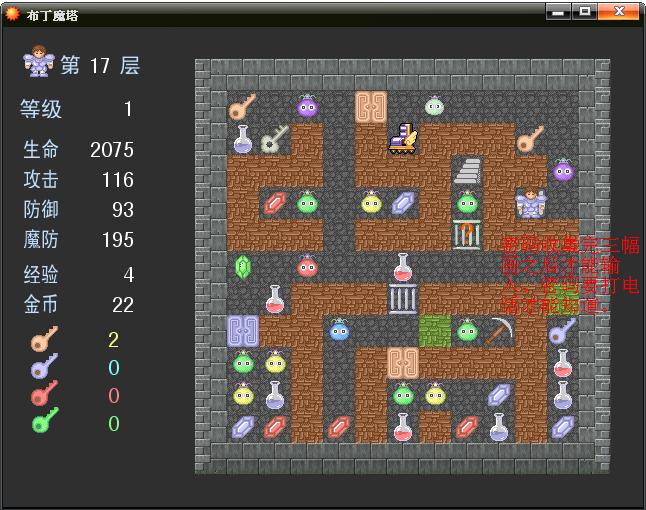Click the yellow key count "2"
The height and width of the screenshot is (510, 646).
pos(113,340)
